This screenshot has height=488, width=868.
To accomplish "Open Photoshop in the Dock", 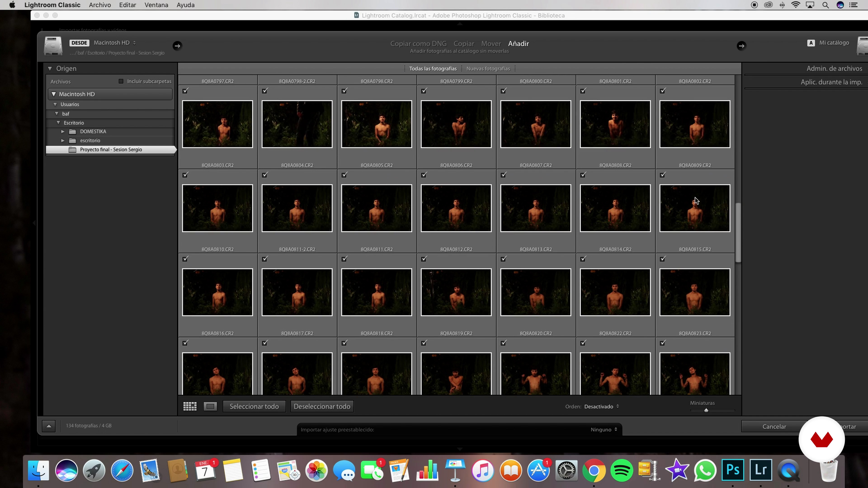I will coord(733,470).
